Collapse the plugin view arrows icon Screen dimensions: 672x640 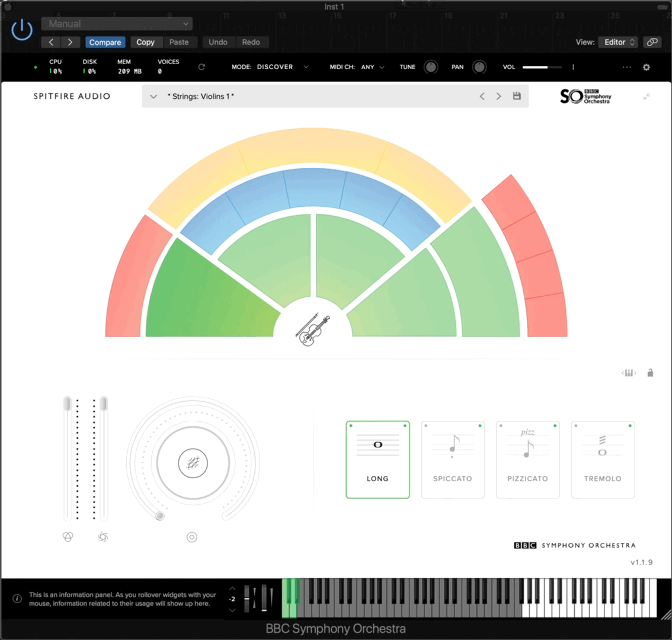(647, 97)
